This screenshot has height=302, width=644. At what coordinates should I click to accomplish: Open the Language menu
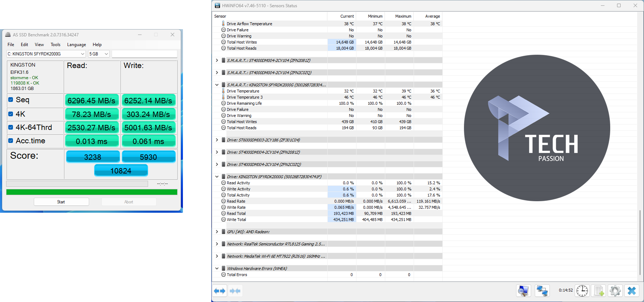[76, 45]
